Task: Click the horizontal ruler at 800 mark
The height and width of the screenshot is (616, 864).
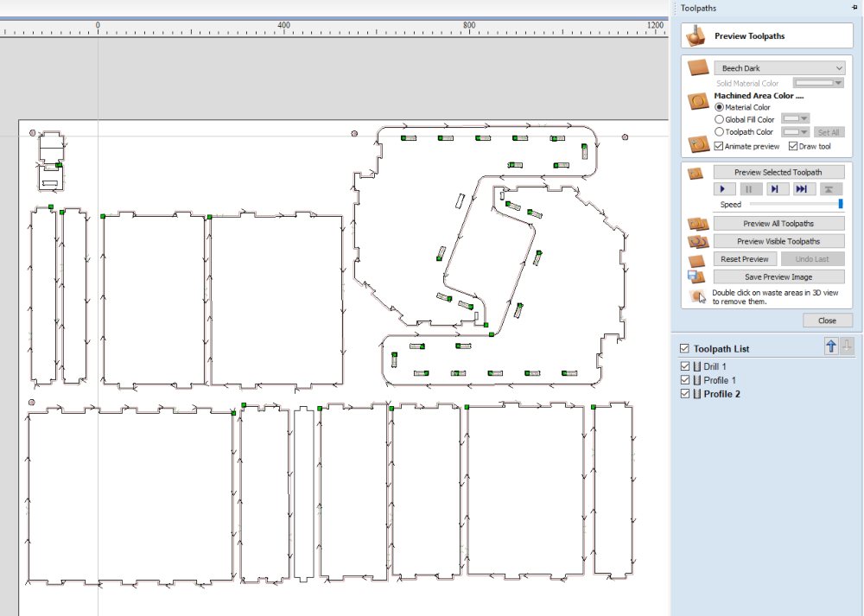Action: (x=469, y=25)
